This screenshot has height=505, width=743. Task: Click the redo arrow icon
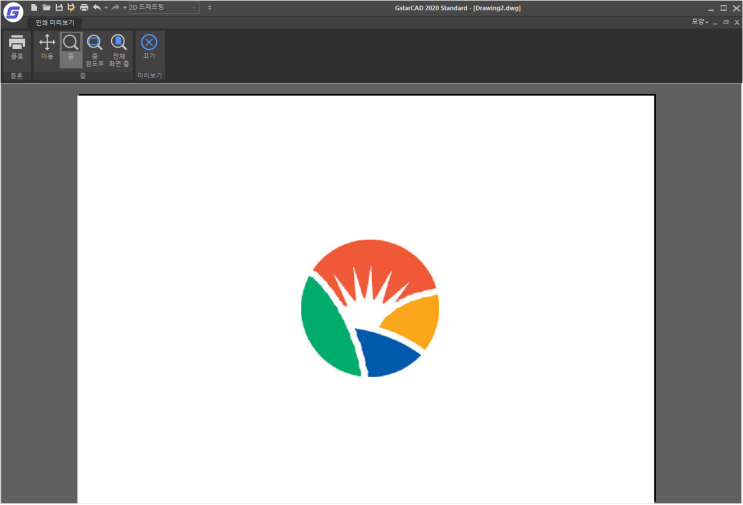115,7
